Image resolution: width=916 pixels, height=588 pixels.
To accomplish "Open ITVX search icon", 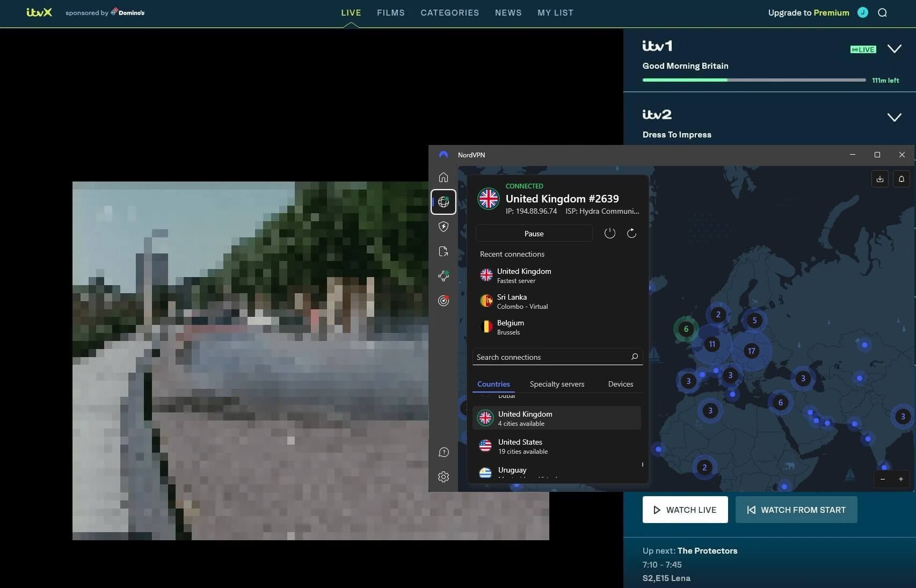I will click(882, 13).
